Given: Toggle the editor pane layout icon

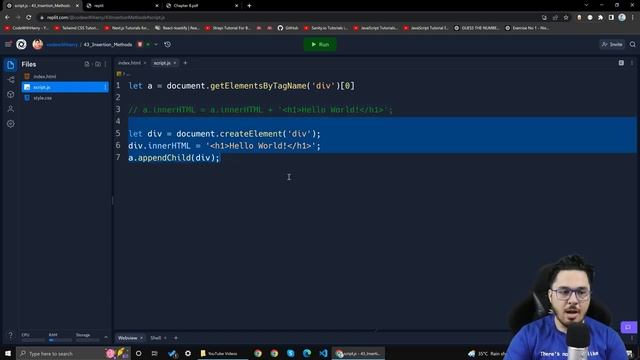Looking at the screenshot, I should pyautogui.click(x=621, y=63).
